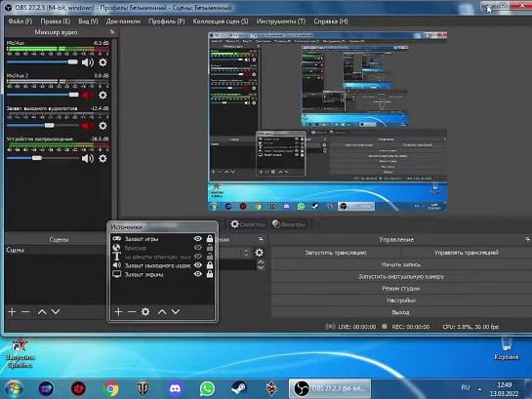Add a new source with the plus icon
The height and width of the screenshot is (399, 532).
[x=118, y=311]
